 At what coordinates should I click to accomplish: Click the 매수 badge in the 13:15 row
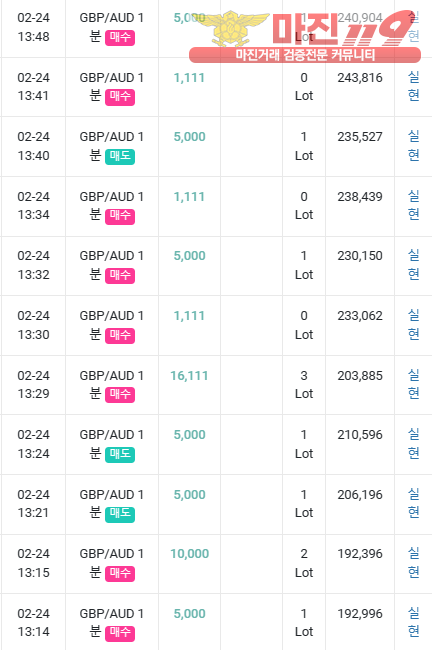[x=120, y=574]
